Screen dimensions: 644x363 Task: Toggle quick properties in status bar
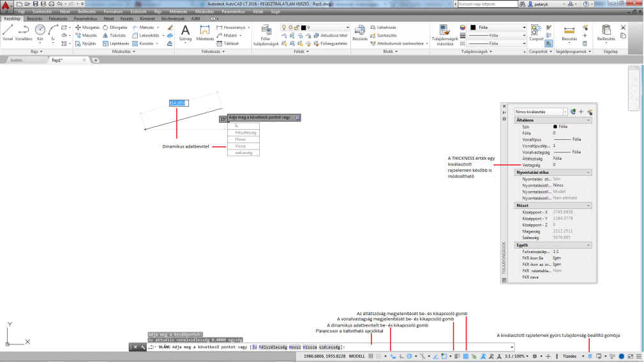590,357
